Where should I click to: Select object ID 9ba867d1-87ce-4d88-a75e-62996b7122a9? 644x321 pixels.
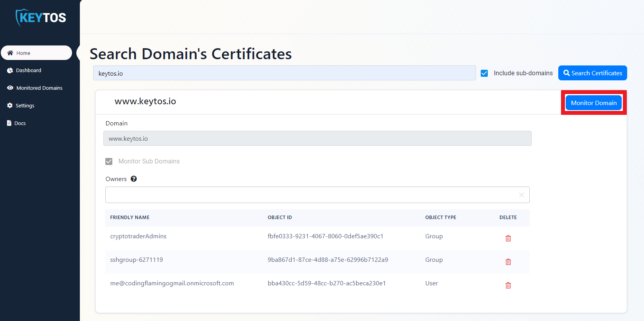click(x=328, y=260)
